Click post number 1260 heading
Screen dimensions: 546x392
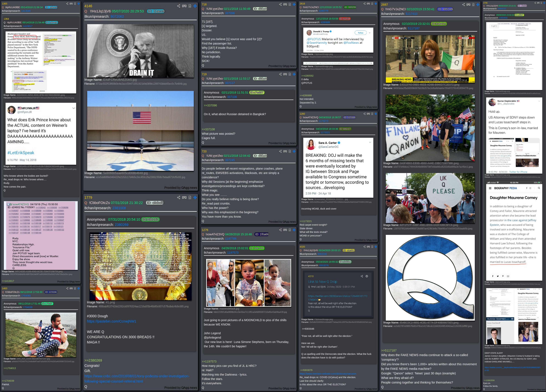coord(302,114)
